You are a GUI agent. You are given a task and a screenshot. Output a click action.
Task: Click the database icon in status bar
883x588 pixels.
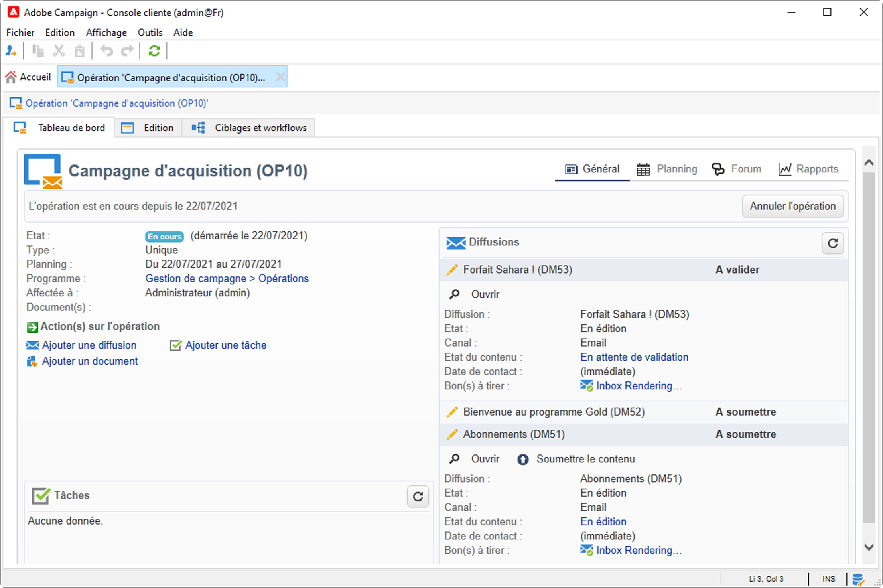857,579
